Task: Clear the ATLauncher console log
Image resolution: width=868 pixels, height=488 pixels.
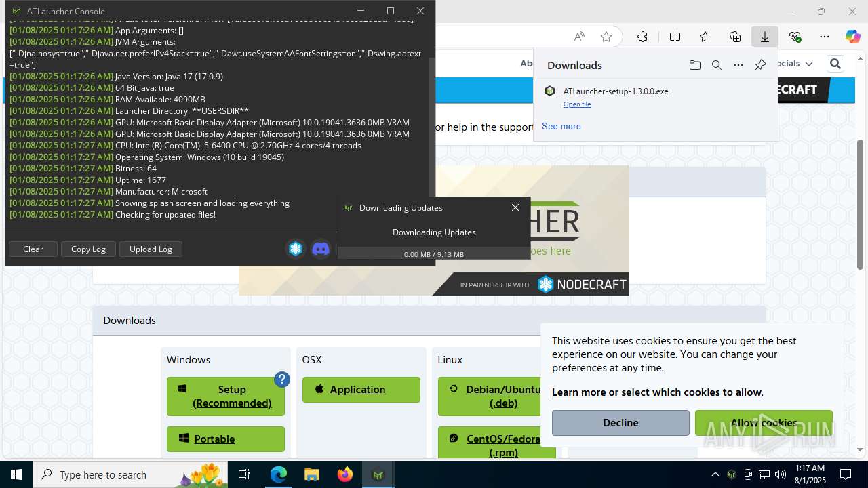Action: [x=33, y=249]
